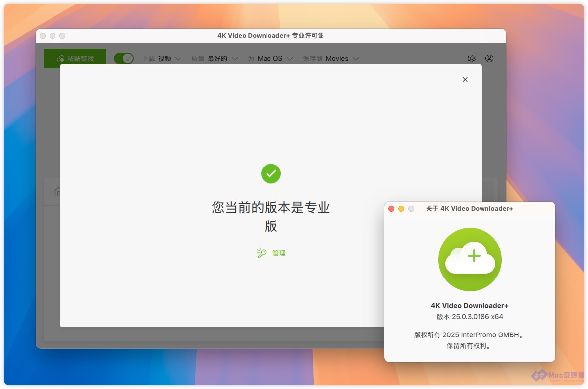Click the 管理 license management link
The width and height of the screenshot is (588, 389).
[x=271, y=253]
